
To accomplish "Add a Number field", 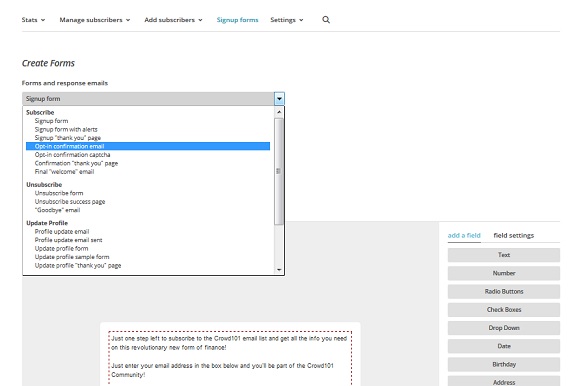I will point(504,273).
